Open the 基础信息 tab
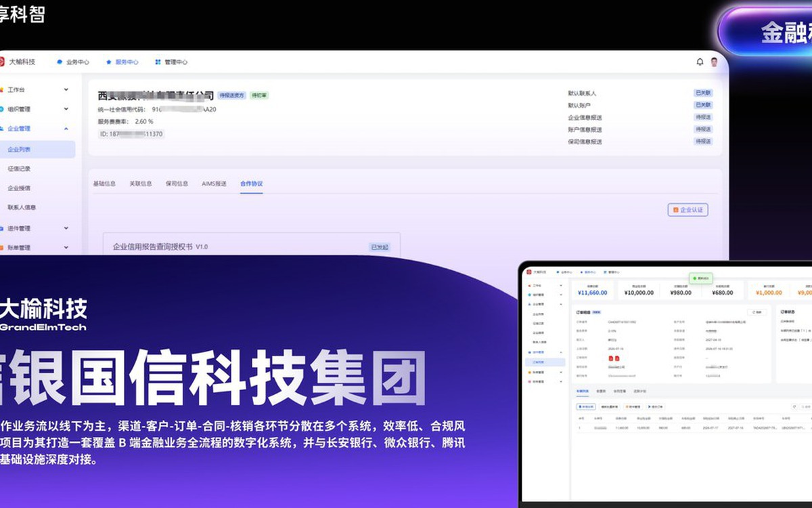Viewport: 812px width, 508px height. pos(104,184)
